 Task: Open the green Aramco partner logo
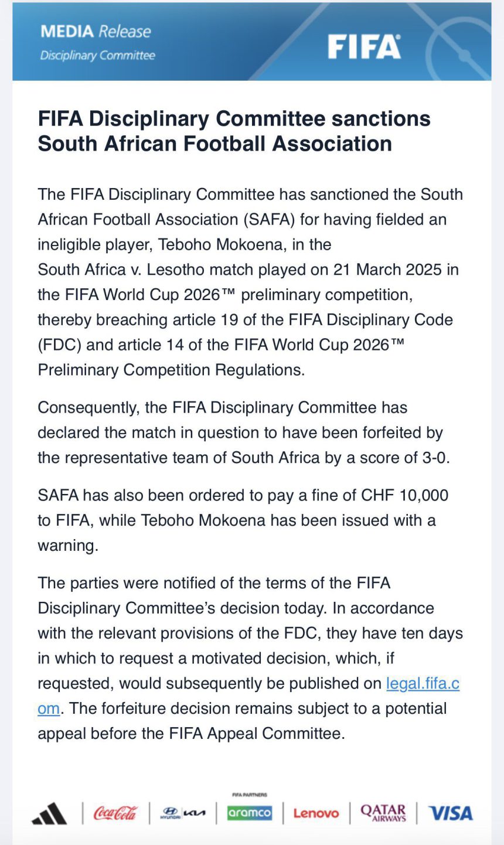(250, 813)
